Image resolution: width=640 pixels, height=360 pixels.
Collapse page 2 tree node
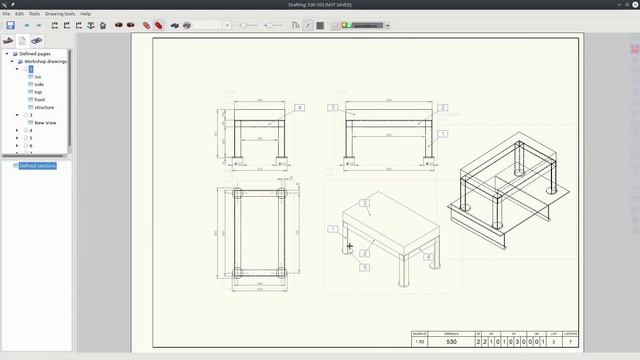[x=17, y=69]
